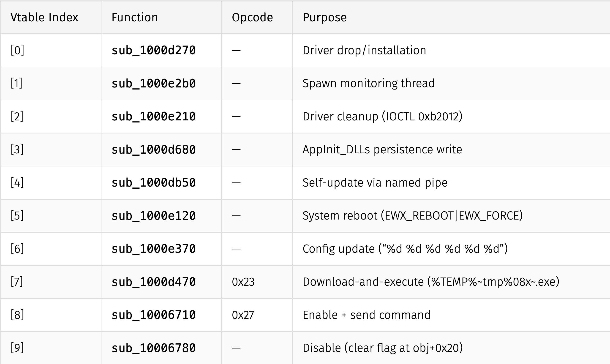The image size is (610, 364).
Task: Click the AppInit_DLLs persistence write cell
Action: [382, 150]
